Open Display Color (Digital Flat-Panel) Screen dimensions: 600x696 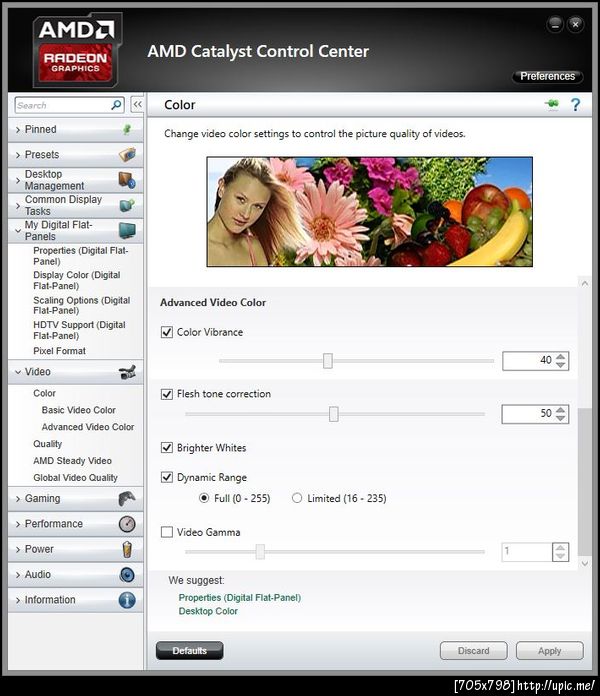[77, 280]
